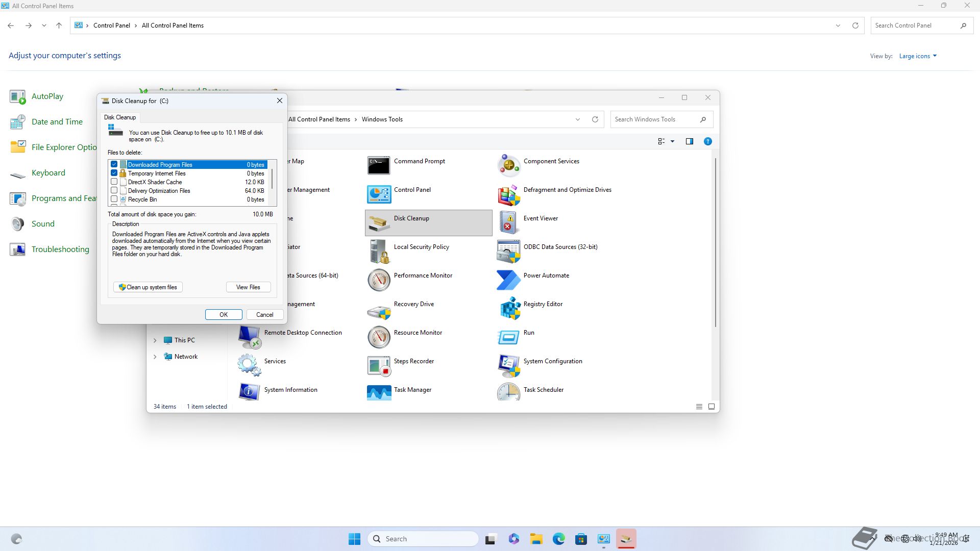Click Windows Tools breadcrumb item

382,119
